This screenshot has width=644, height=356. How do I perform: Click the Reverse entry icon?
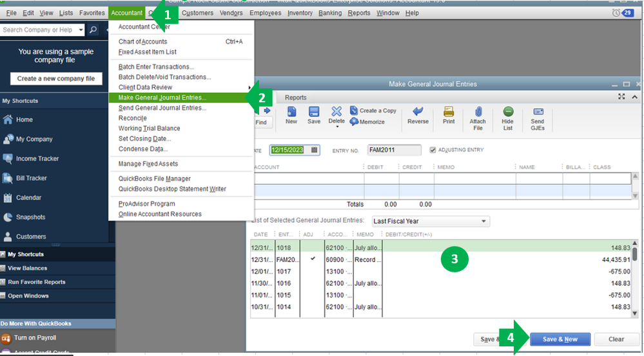click(418, 115)
